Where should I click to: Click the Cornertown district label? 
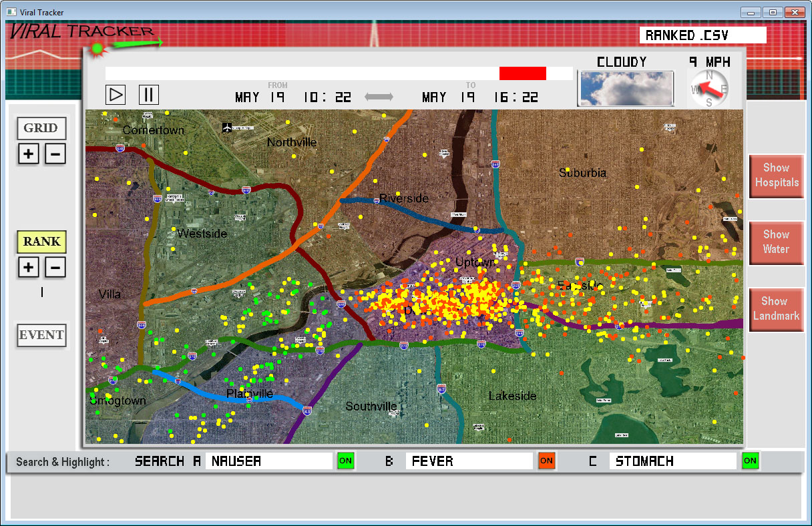pos(154,130)
